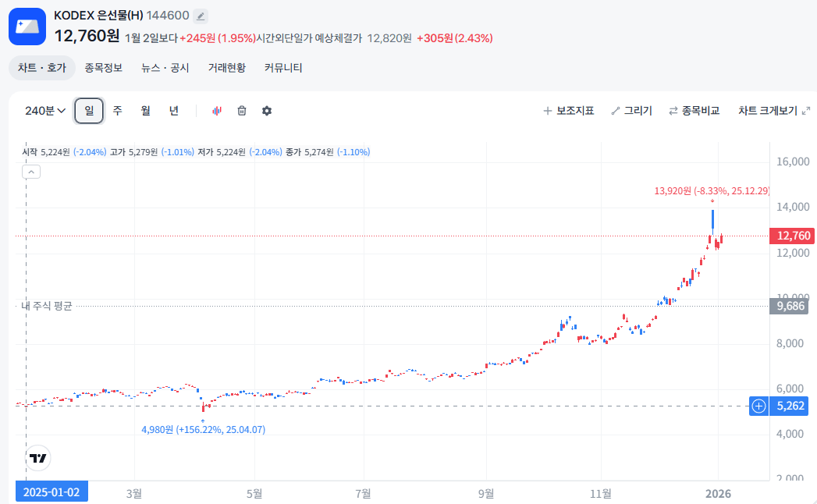Collapse the chart legend with the chevron
817x504 pixels.
click(x=31, y=172)
